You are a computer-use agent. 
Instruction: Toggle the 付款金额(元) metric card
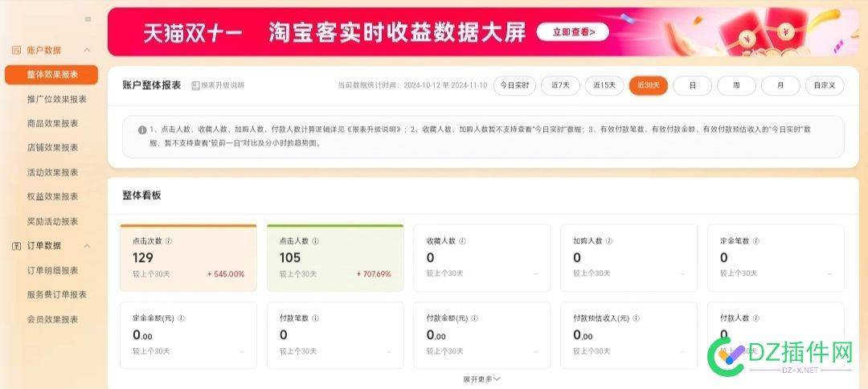(482, 335)
